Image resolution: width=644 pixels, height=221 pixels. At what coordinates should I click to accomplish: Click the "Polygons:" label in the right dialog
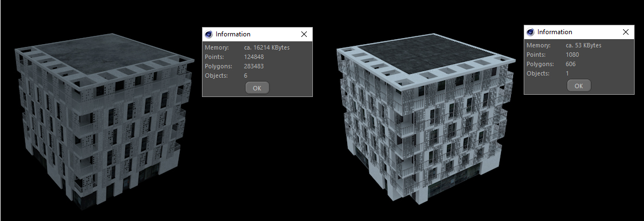[540, 64]
